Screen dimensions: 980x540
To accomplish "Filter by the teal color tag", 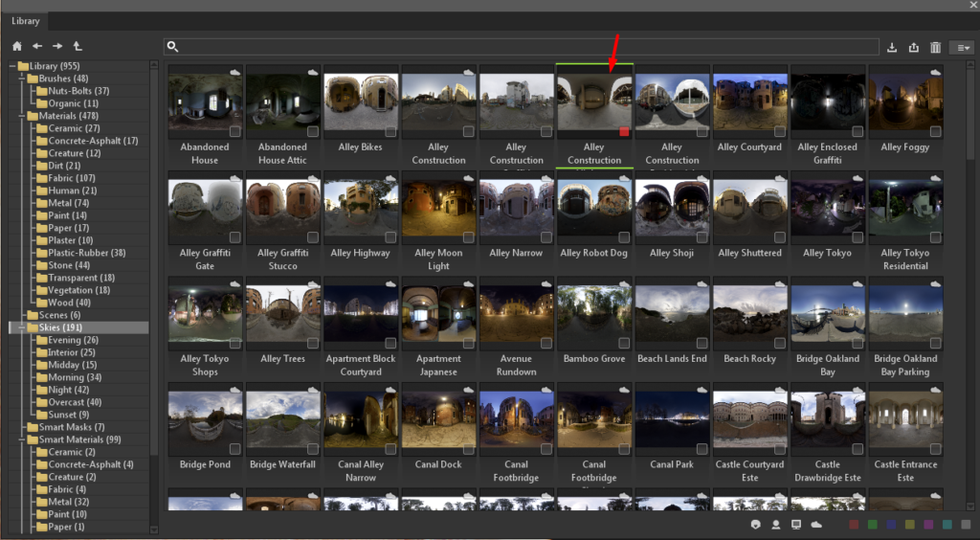I will pos(947,525).
